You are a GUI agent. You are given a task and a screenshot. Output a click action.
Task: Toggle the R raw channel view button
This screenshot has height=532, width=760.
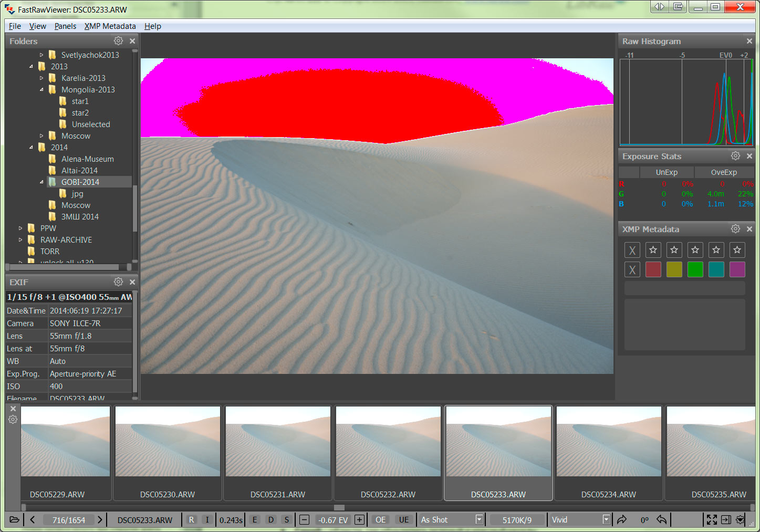[191, 520]
